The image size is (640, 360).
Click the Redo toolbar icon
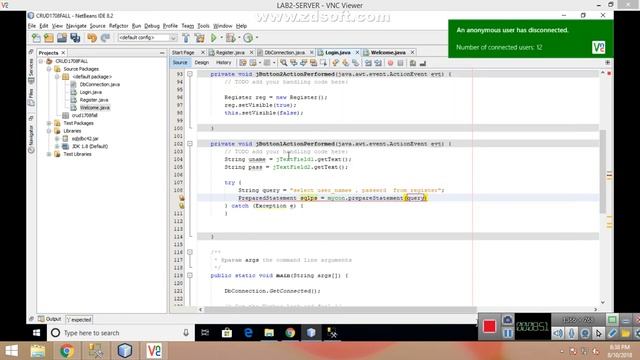coord(105,38)
